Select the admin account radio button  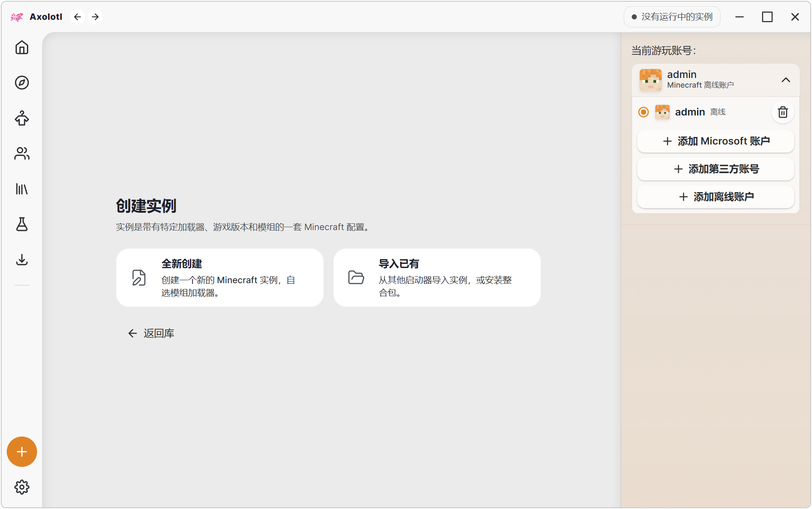tap(644, 112)
